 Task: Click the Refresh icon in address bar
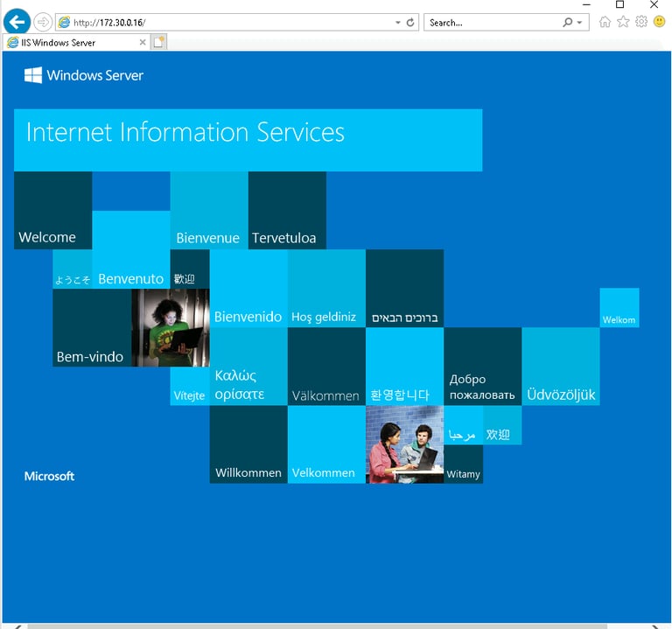click(x=410, y=22)
